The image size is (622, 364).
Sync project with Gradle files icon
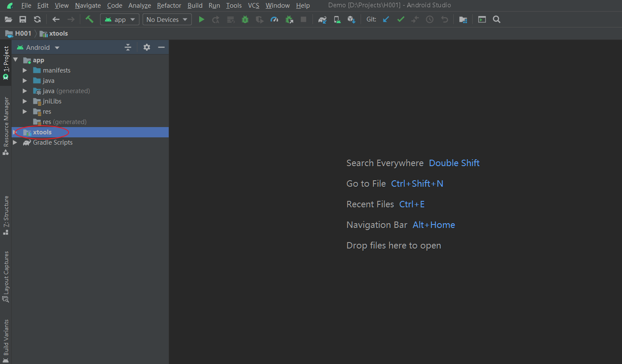322,19
